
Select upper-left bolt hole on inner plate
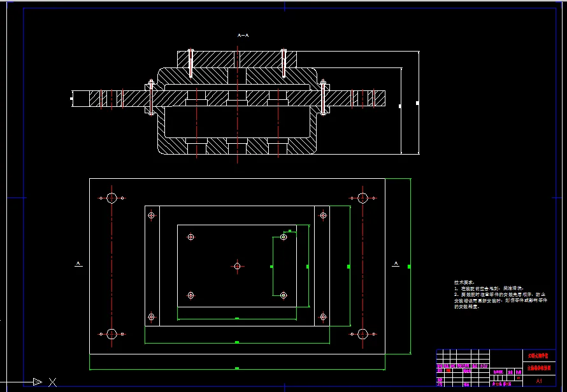click(191, 237)
